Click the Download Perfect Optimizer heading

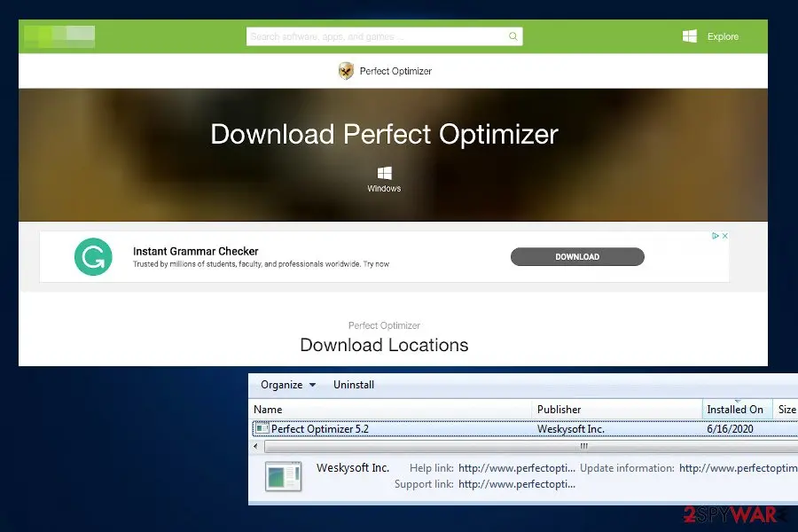(x=384, y=135)
